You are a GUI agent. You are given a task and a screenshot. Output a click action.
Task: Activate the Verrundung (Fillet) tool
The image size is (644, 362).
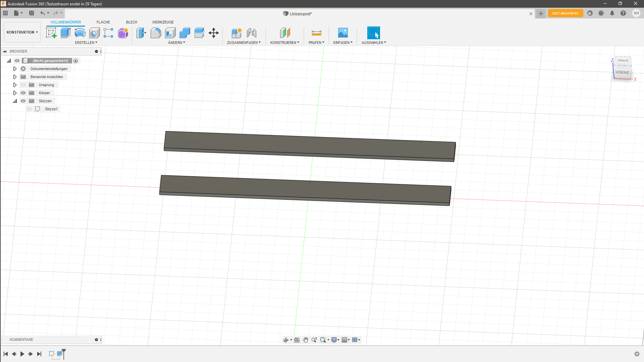point(156,33)
